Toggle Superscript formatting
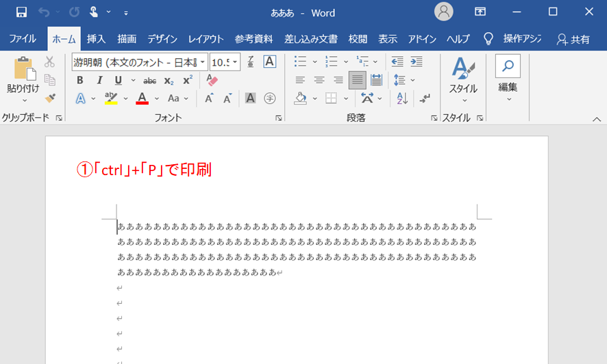The image size is (607, 364). click(x=188, y=80)
